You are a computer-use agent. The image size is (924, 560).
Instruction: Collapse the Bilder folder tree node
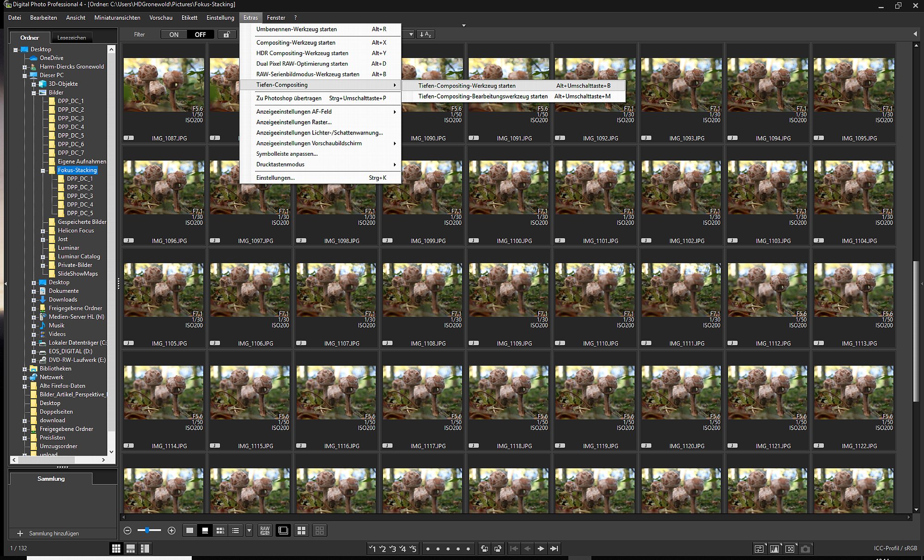tap(34, 93)
